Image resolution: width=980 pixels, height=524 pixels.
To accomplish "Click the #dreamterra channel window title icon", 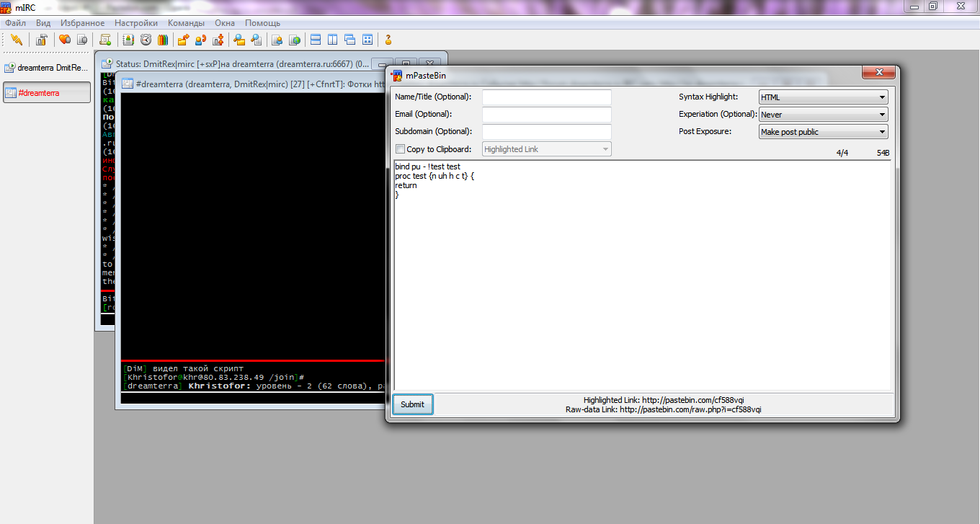I will (x=128, y=84).
